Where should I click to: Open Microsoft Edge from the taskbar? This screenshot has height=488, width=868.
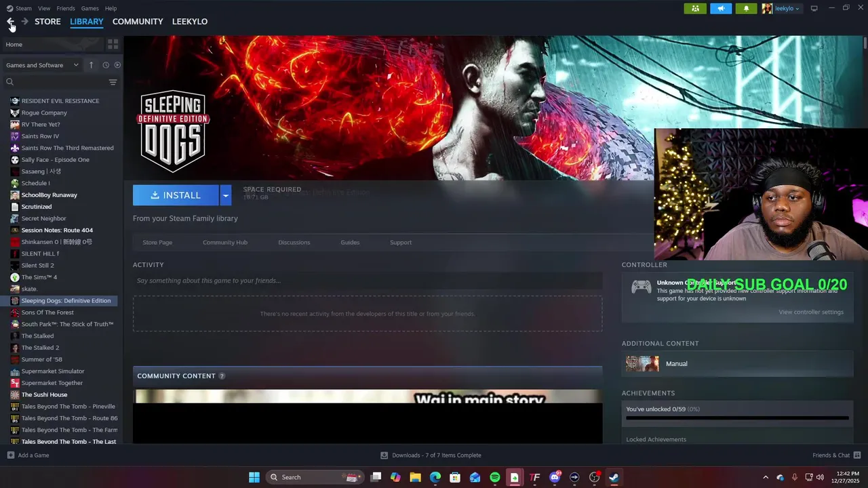(435, 477)
